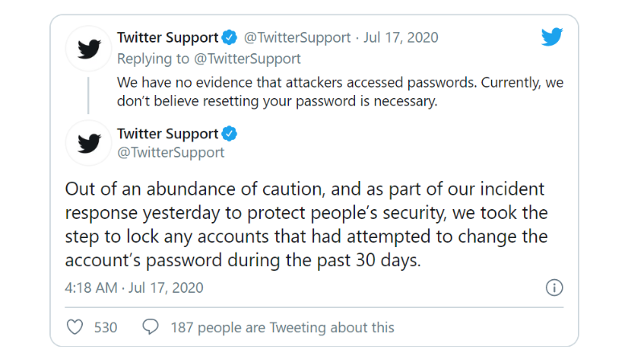The height and width of the screenshot is (362, 644).
Task: Click verified badge beside lower Twitter Support name
Action: point(229,134)
